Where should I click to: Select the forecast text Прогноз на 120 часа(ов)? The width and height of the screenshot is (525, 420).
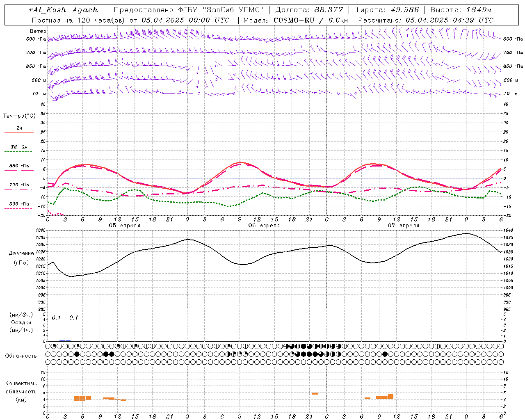[79, 20]
